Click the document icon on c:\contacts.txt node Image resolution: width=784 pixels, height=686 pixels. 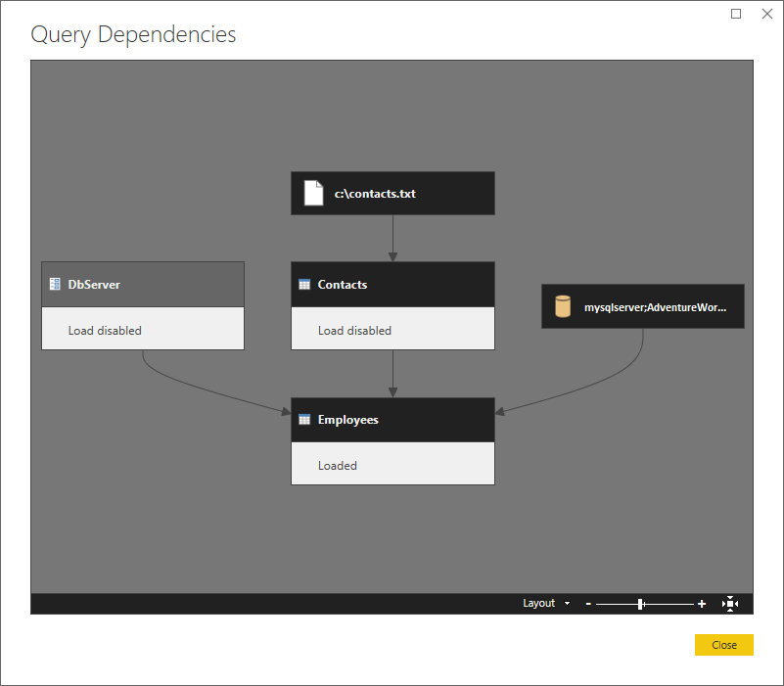point(313,193)
